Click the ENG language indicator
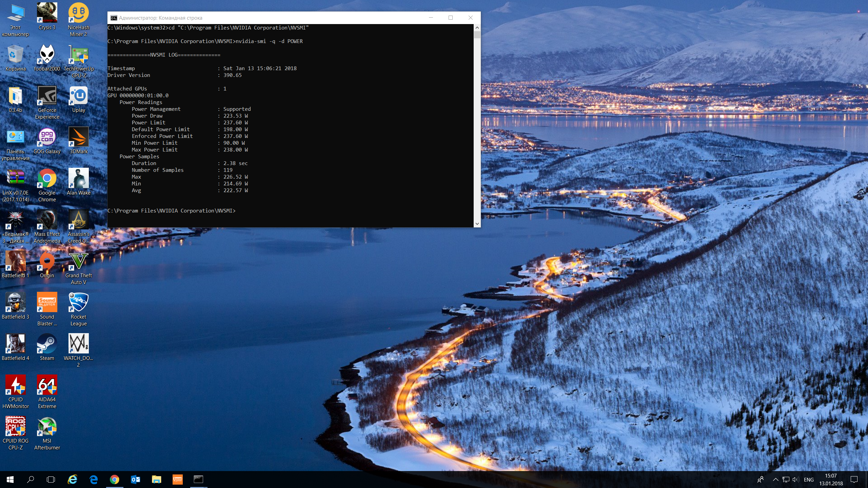The image size is (868, 488). (x=808, y=480)
